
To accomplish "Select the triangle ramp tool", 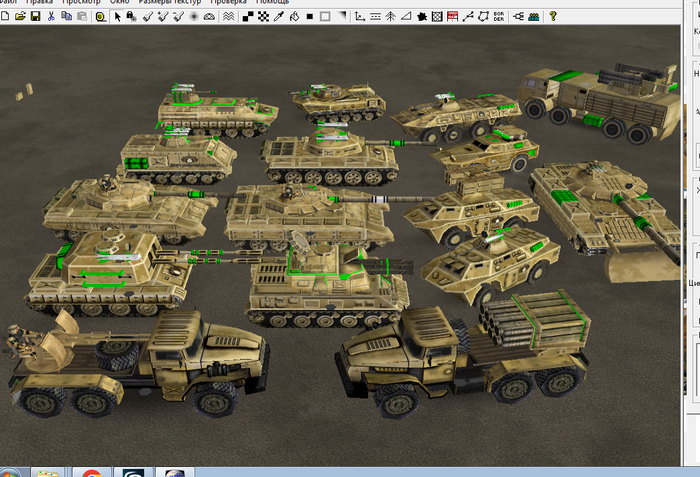I will click(x=406, y=17).
